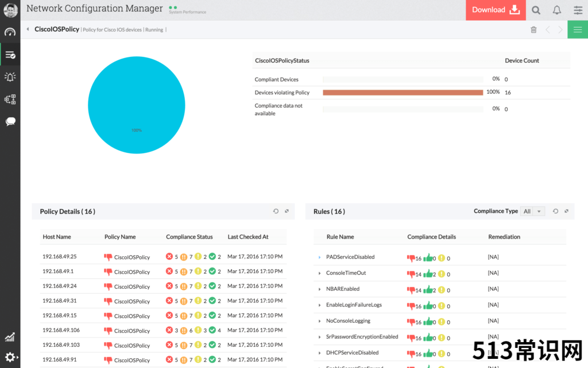
Task: Click the Remediation column header
Action: point(504,237)
